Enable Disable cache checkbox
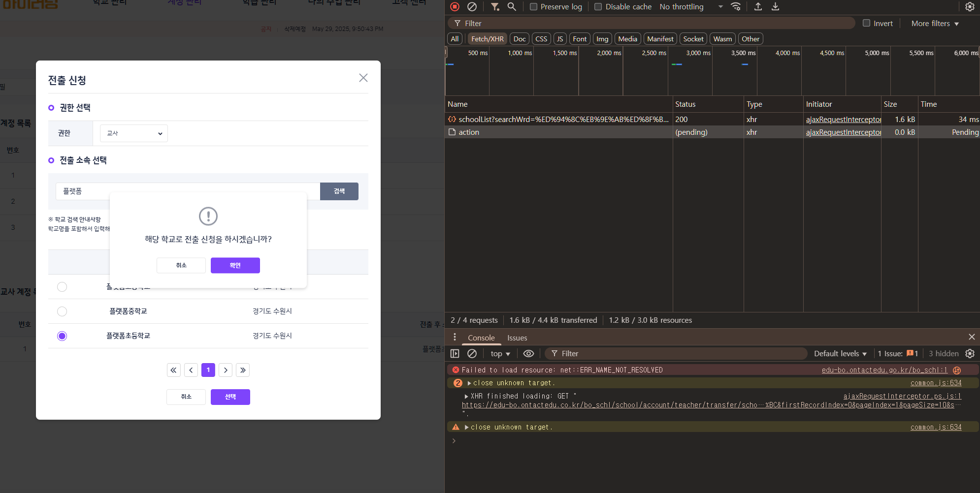The height and width of the screenshot is (493, 980). [x=598, y=7]
